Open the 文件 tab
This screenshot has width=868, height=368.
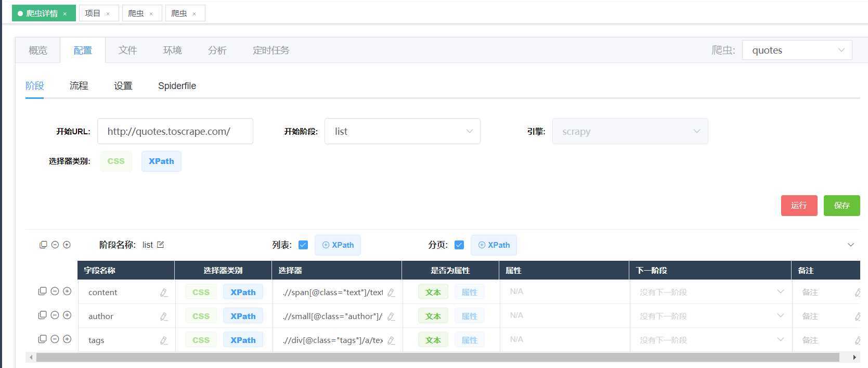click(x=127, y=50)
